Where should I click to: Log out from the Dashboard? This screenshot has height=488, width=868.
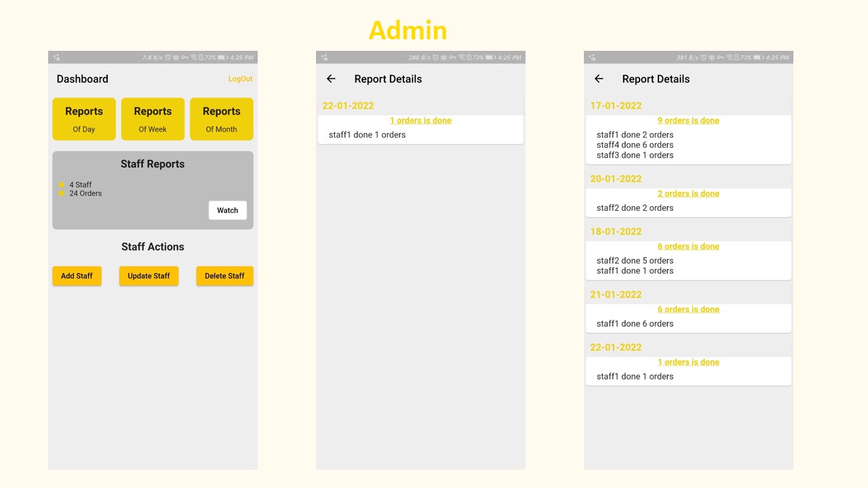240,79
